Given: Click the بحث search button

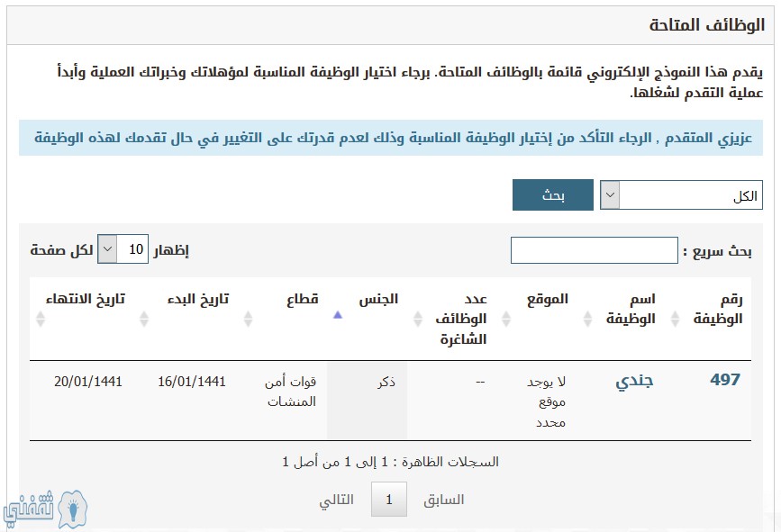Looking at the screenshot, I should [553, 195].
